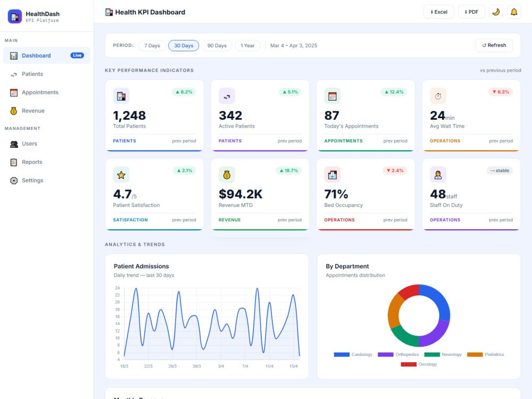Open notifications bell icon

514,12
